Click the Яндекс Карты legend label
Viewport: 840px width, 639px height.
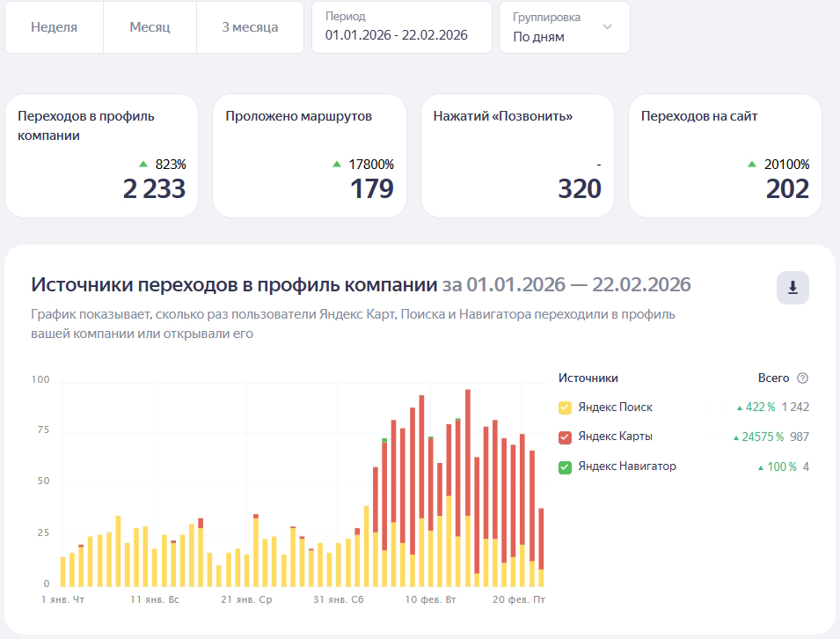tap(615, 437)
